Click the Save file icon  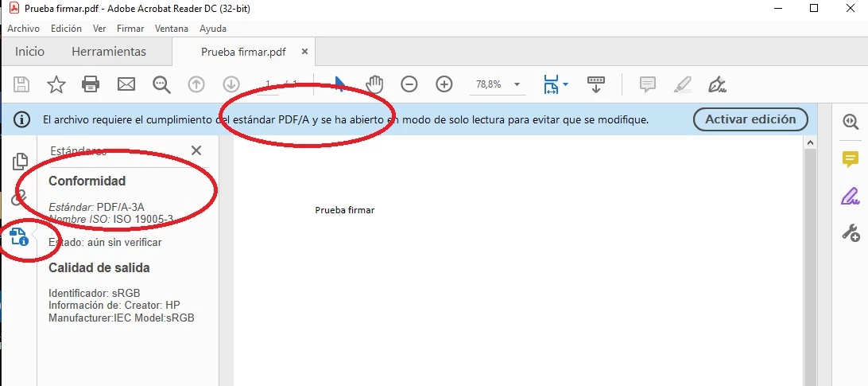coord(21,84)
